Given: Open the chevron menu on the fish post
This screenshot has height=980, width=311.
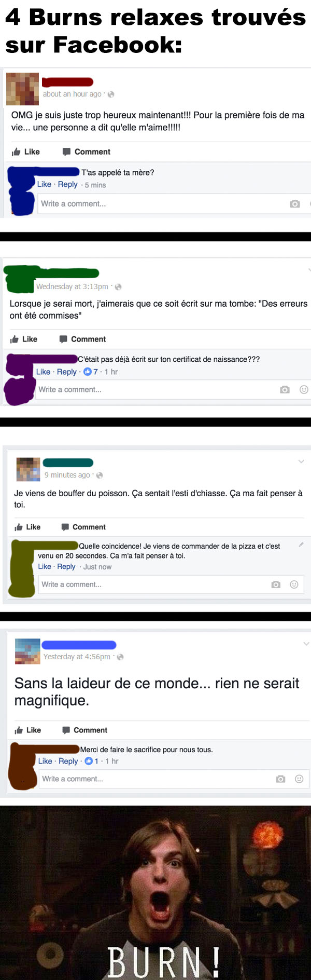Looking at the screenshot, I should 301,461.
